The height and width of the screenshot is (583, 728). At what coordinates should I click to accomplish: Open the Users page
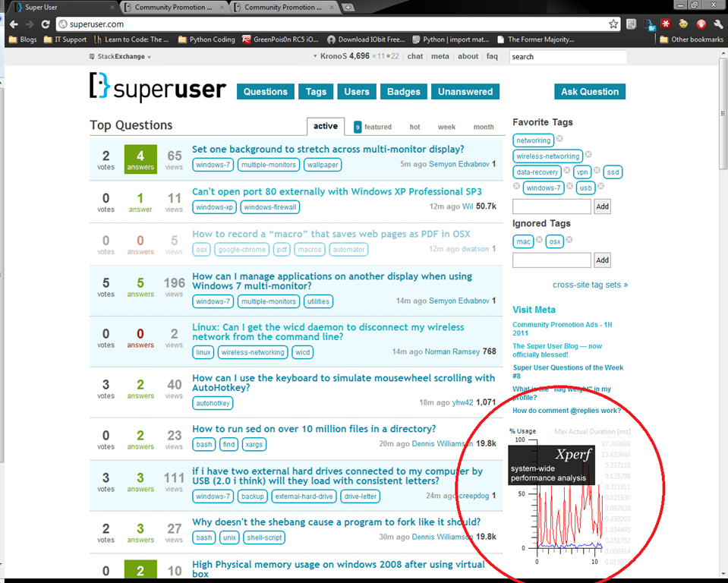tap(357, 91)
